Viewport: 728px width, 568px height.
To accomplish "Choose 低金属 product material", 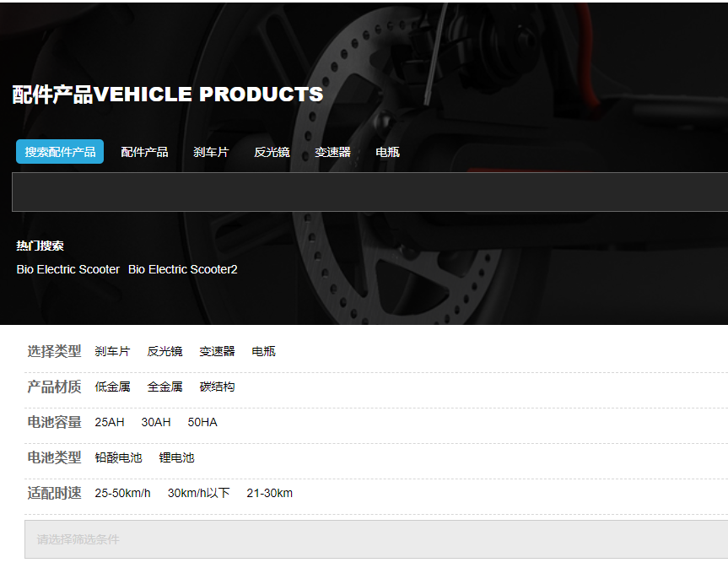I will (x=111, y=387).
